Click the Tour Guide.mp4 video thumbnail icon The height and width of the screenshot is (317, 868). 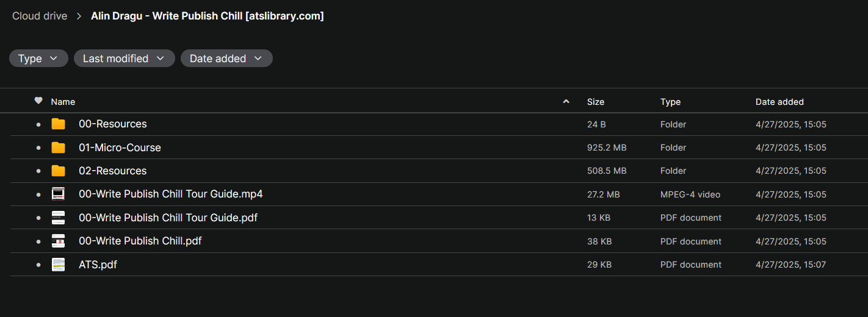coord(58,194)
